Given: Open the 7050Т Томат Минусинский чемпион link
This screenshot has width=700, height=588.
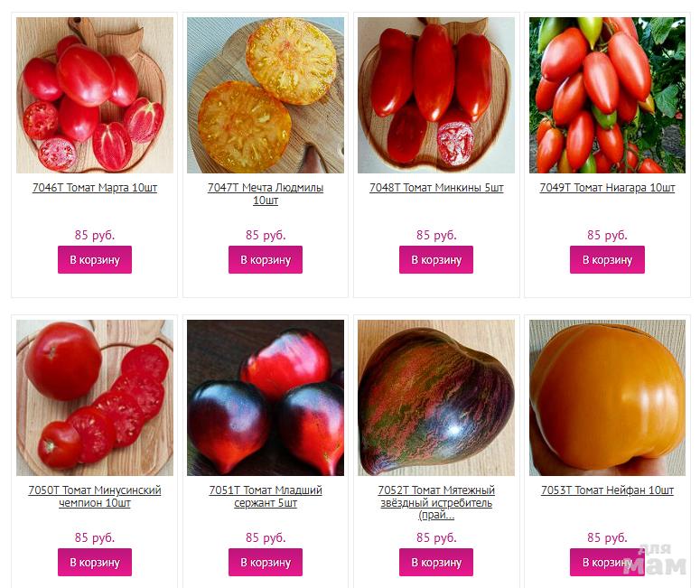Looking at the screenshot, I should [95, 496].
